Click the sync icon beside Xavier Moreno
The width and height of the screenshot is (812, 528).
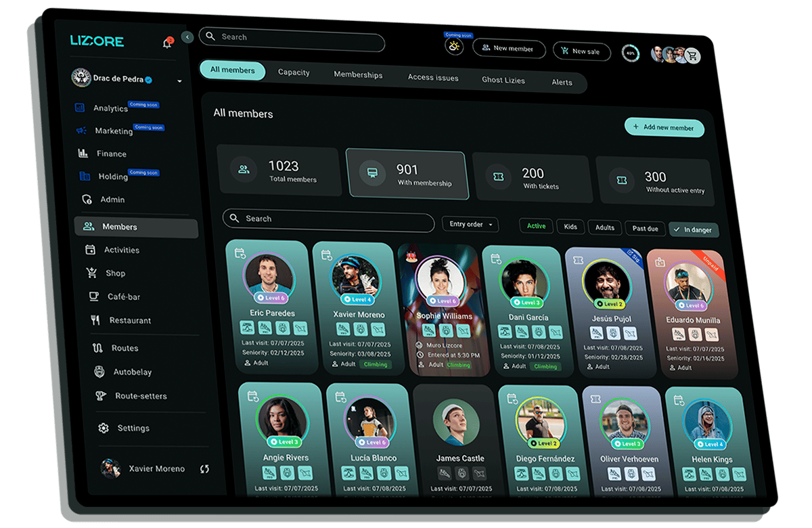tap(204, 468)
